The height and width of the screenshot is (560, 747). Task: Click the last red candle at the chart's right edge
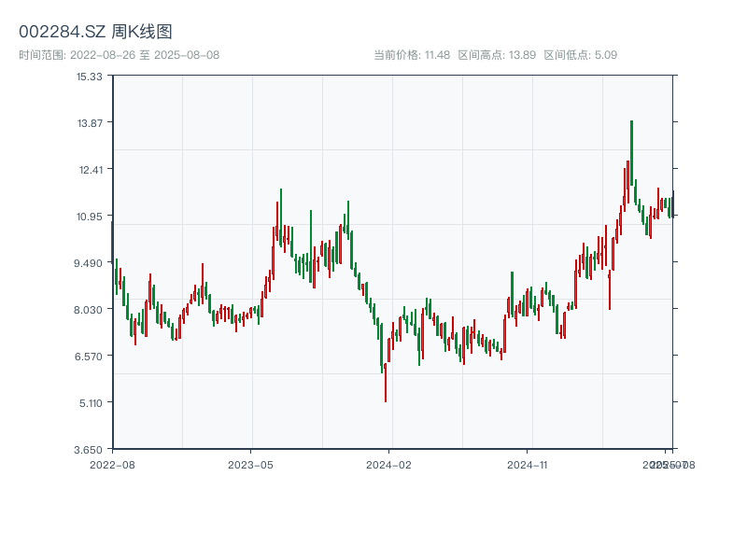(x=673, y=203)
